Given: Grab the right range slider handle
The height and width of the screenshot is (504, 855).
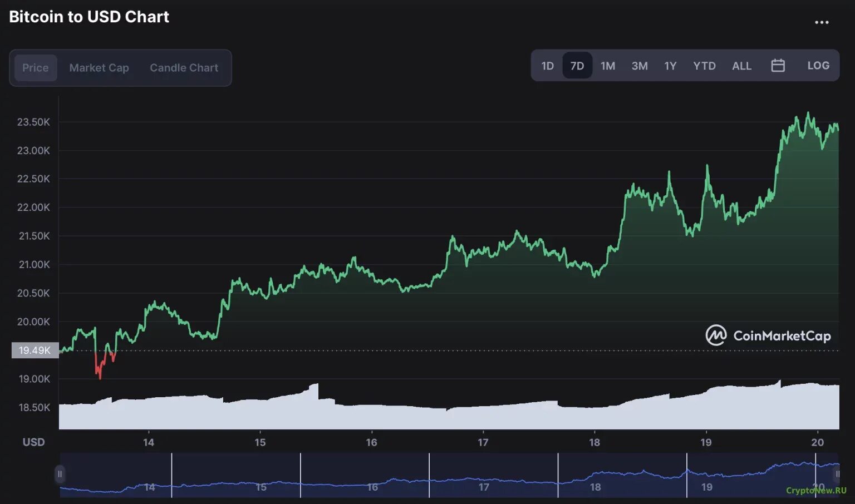Looking at the screenshot, I should pos(837,475).
